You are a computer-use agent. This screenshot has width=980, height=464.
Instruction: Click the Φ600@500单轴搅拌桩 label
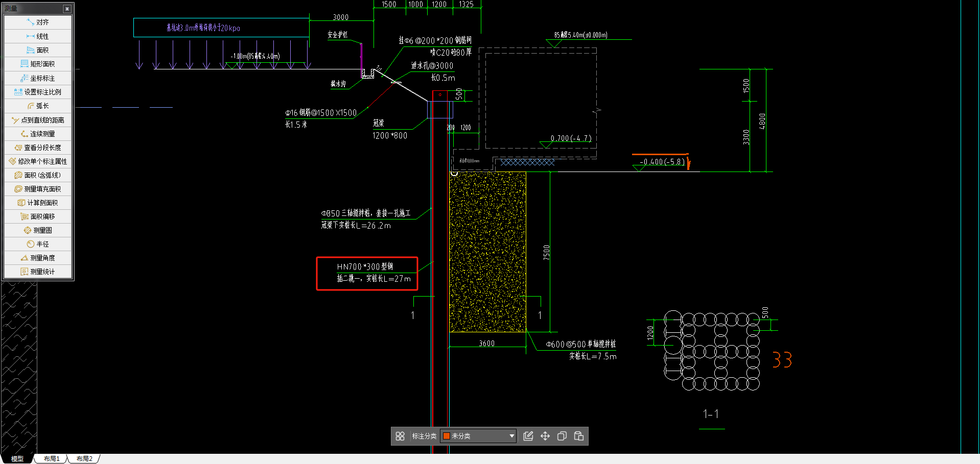581,345
